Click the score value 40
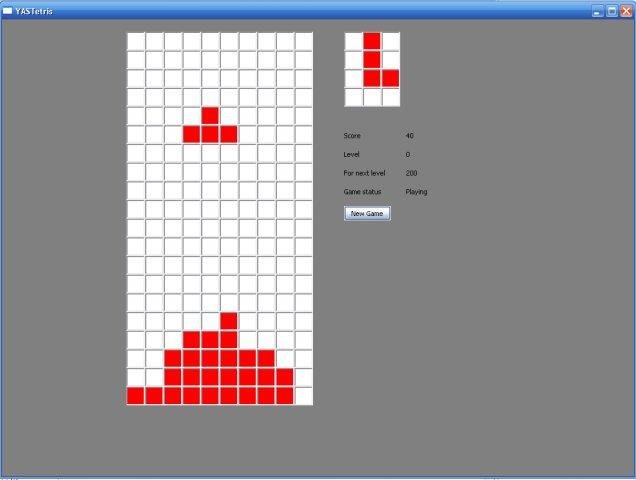 coord(410,136)
